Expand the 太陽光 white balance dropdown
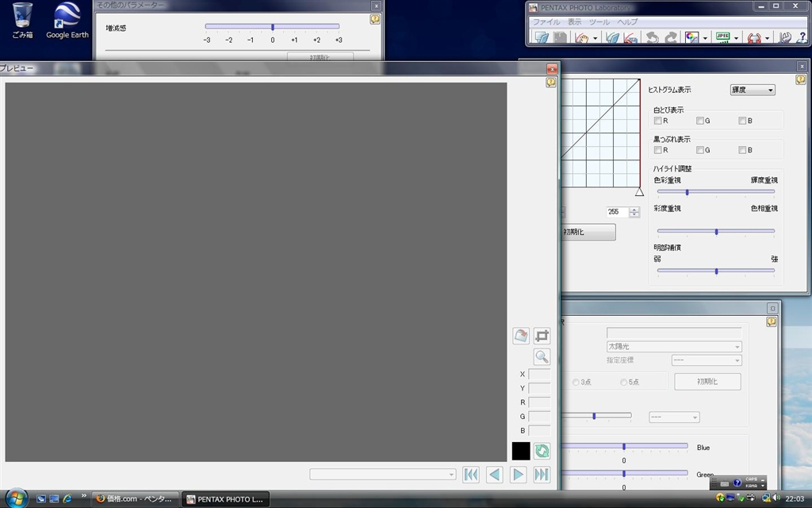The width and height of the screenshot is (812, 508). [x=674, y=347]
